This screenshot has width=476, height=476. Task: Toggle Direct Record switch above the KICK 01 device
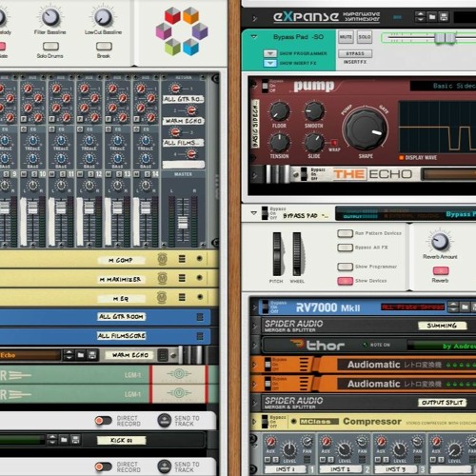click(103, 421)
